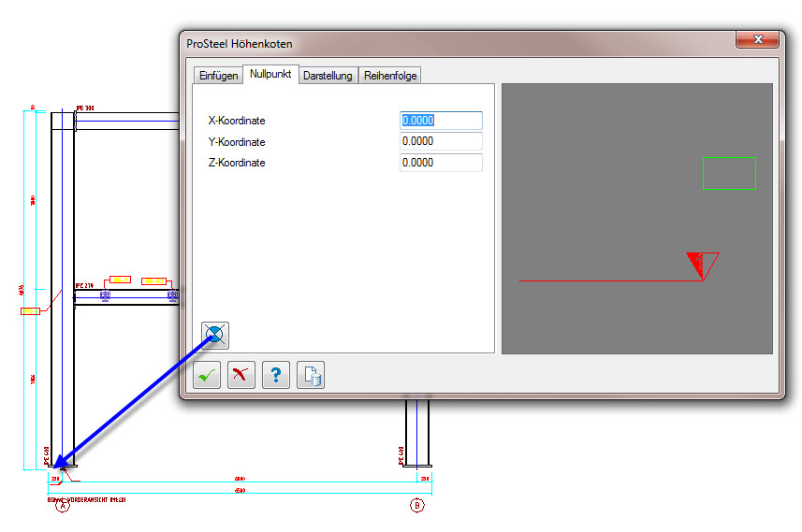The image size is (802, 532).
Task: Click the grid axis bubble A in drawing
Action: click(x=63, y=506)
